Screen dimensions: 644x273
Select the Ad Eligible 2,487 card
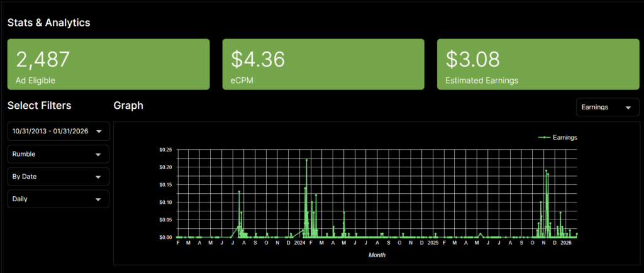[108, 64]
